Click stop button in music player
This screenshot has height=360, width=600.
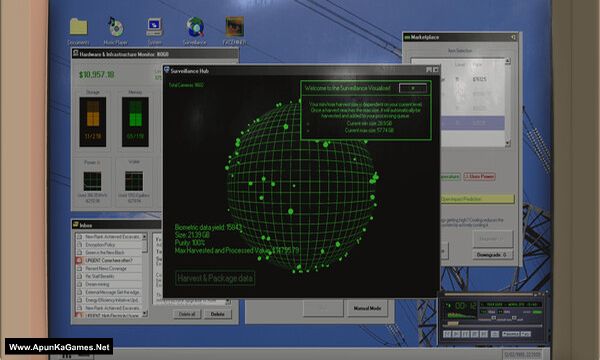click(x=474, y=334)
